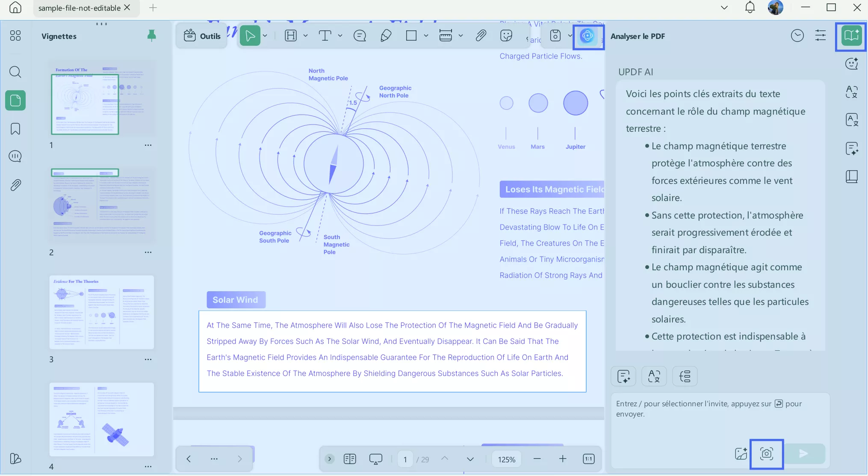Toggle the pin on Vignettes panel
The height and width of the screenshot is (476, 868).
click(151, 35)
